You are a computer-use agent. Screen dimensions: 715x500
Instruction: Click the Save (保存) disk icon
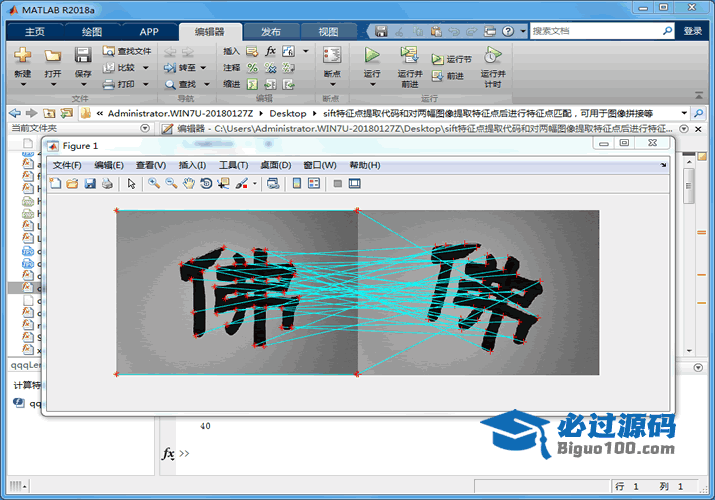83,55
